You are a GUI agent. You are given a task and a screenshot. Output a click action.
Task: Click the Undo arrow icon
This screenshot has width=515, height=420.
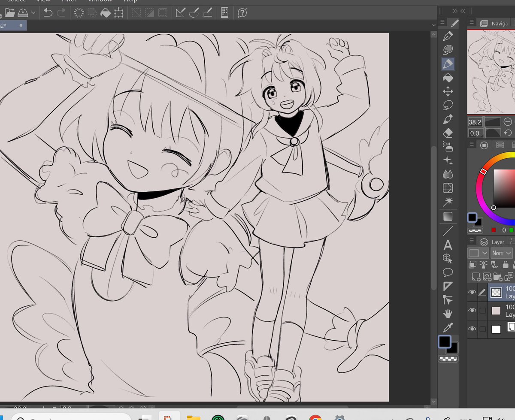48,13
